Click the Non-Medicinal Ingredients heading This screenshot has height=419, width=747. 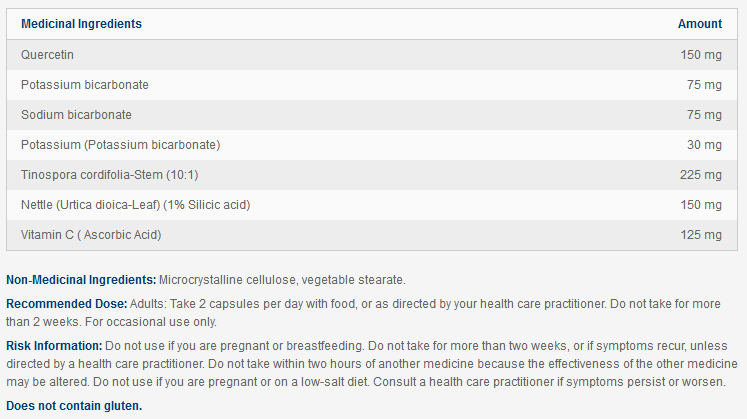(x=81, y=280)
